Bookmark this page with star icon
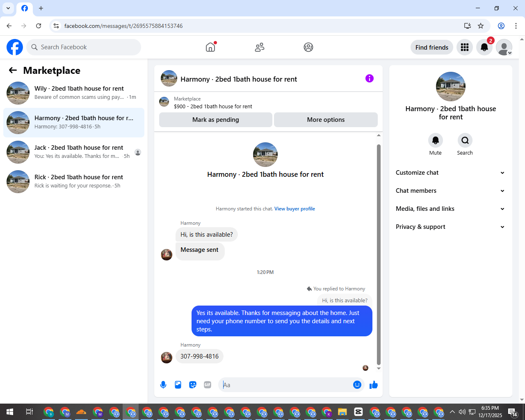 481,26
